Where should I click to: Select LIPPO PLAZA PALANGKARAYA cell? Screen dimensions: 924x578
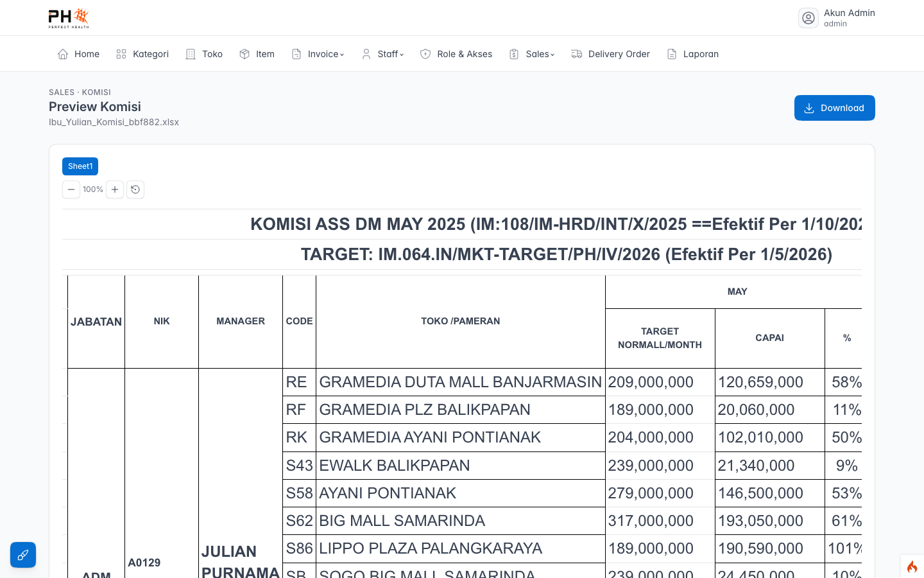point(461,548)
